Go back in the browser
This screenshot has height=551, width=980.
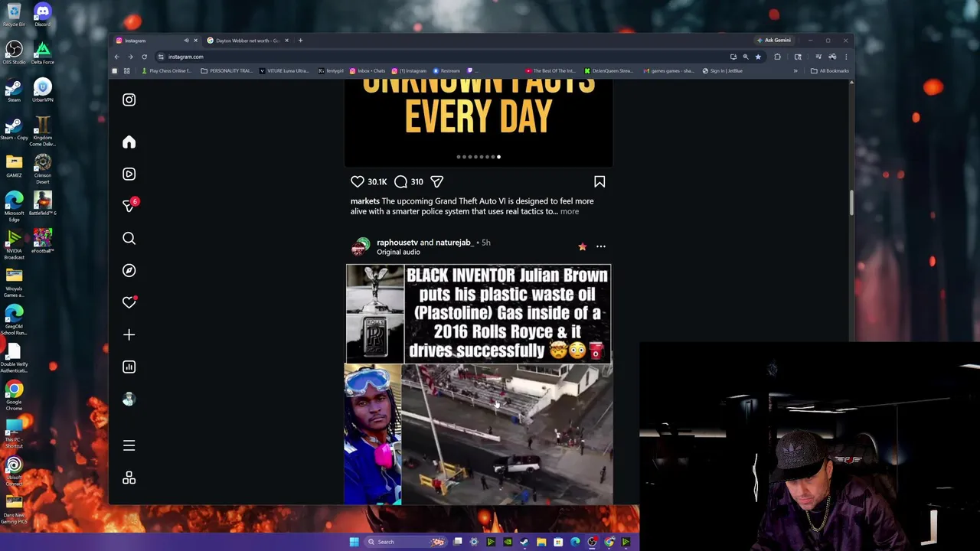point(116,57)
